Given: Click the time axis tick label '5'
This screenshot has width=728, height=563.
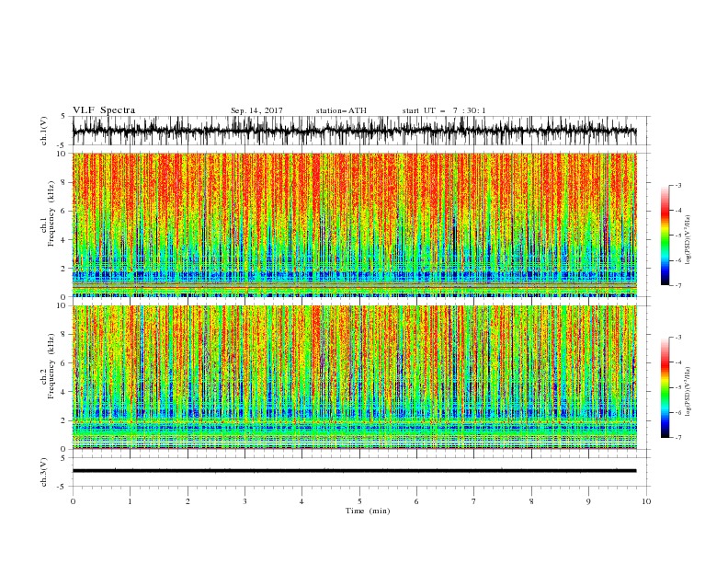Looking at the screenshot, I should pyautogui.click(x=359, y=501).
